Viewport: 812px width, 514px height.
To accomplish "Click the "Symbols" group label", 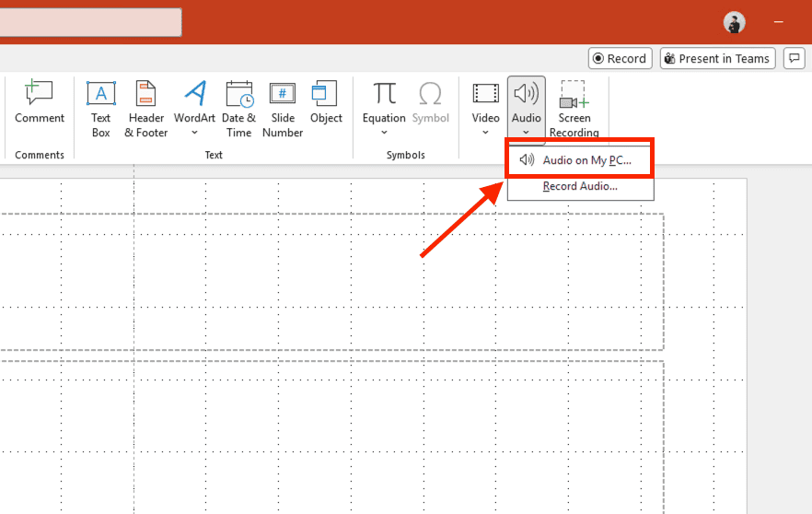I will (405, 155).
